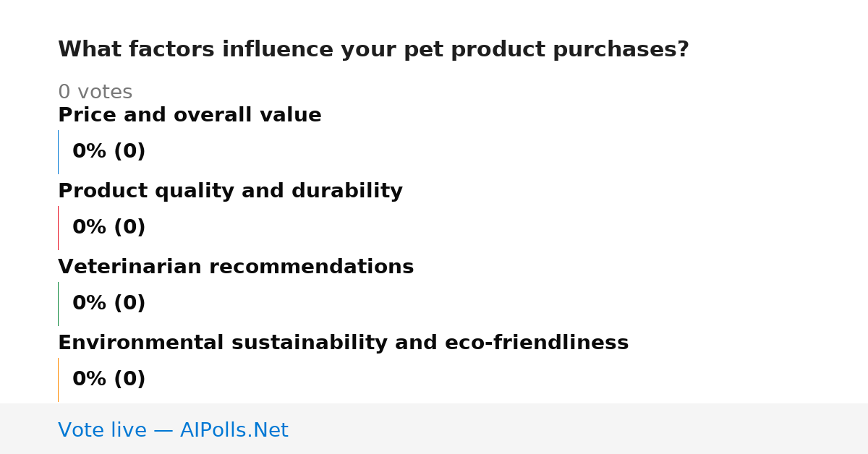Click the orange bar under Environmental sustainability
The height and width of the screenshot is (454, 868).
tap(58, 380)
